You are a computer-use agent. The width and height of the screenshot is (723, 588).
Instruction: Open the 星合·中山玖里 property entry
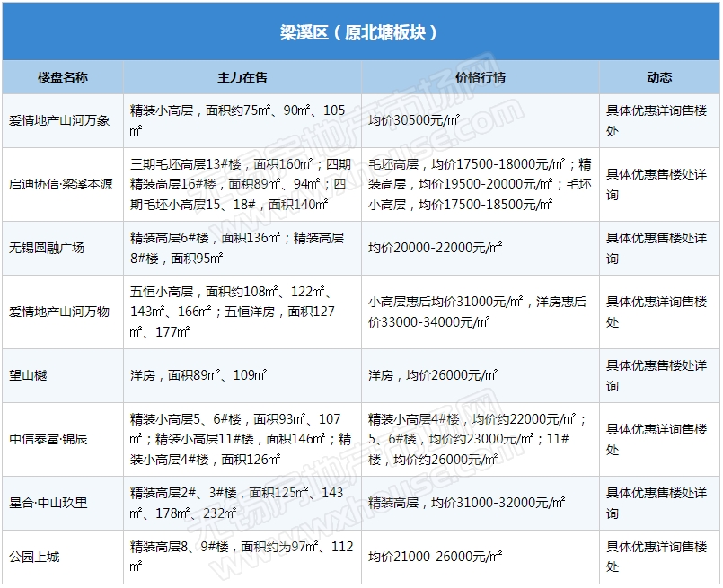click(48, 503)
